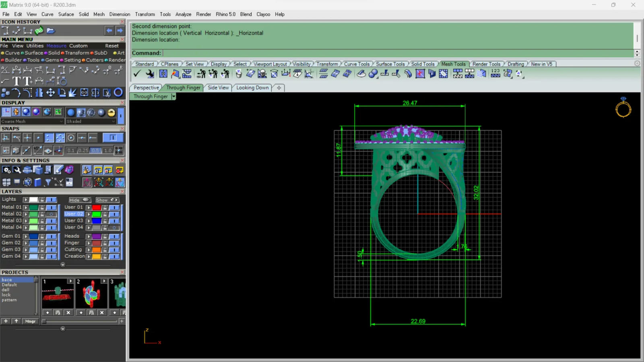Click the gears options icon in Info & Settings

(x=6, y=170)
